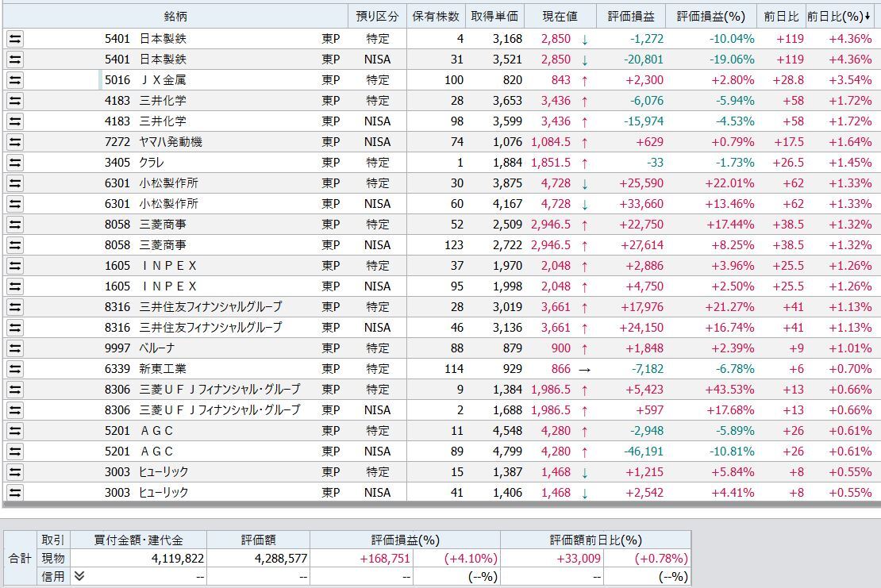
Task: Click the -19.06% loss percentage
Action: pos(732,60)
